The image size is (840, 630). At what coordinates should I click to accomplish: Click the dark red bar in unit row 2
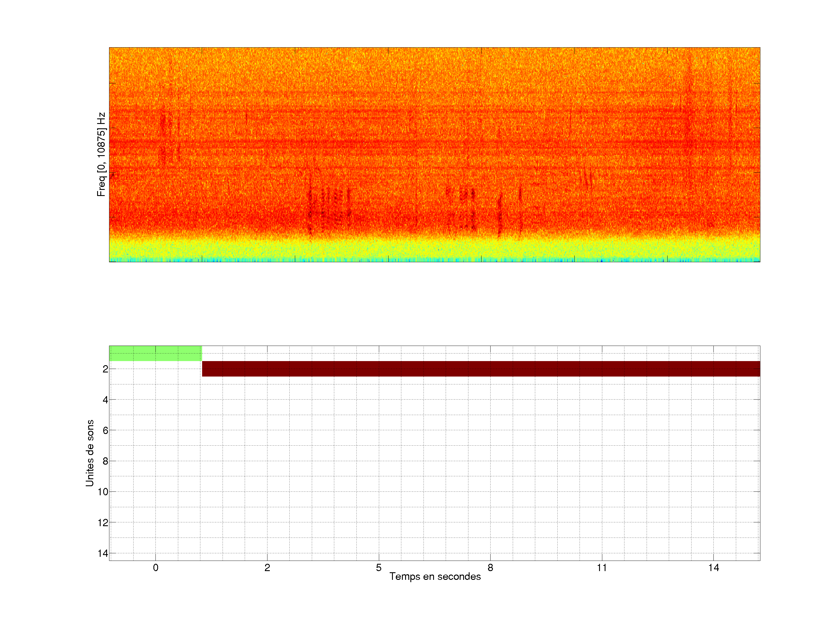[x=481, y=369]
